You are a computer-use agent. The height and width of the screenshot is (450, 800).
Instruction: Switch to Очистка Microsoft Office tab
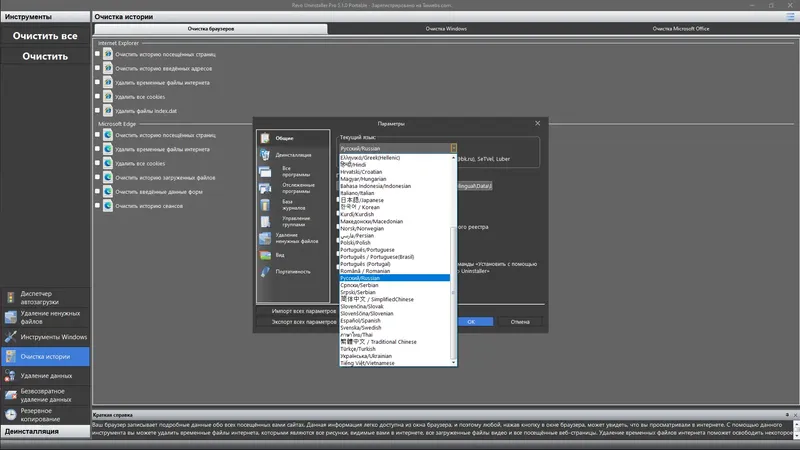coord(681,29)
